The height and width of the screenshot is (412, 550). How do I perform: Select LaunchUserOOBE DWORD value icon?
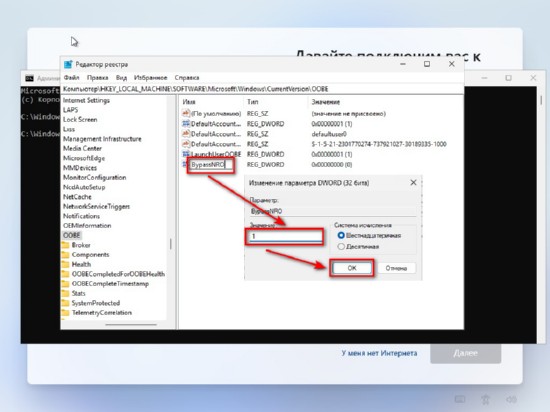186,154
